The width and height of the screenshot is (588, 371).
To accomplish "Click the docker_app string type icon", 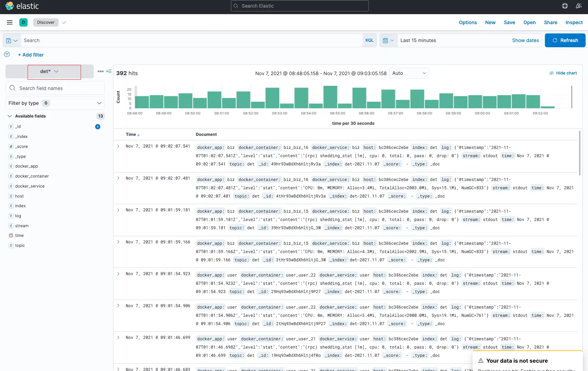I will pos(11,166).
